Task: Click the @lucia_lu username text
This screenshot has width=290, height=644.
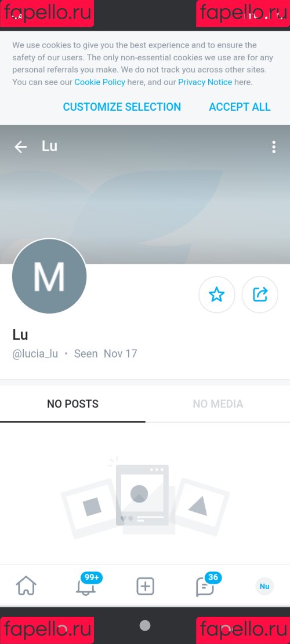Action: [x=35, y=354]
